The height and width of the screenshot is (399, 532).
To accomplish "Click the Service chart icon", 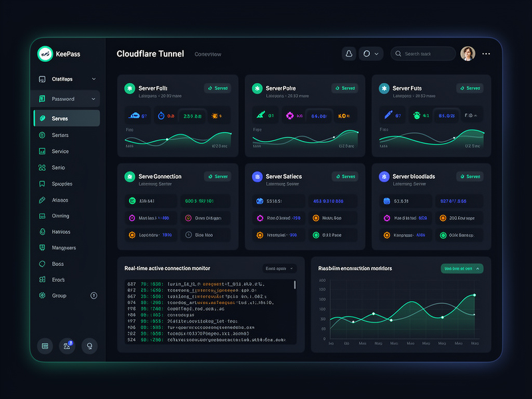I will [x=42, y=152].
